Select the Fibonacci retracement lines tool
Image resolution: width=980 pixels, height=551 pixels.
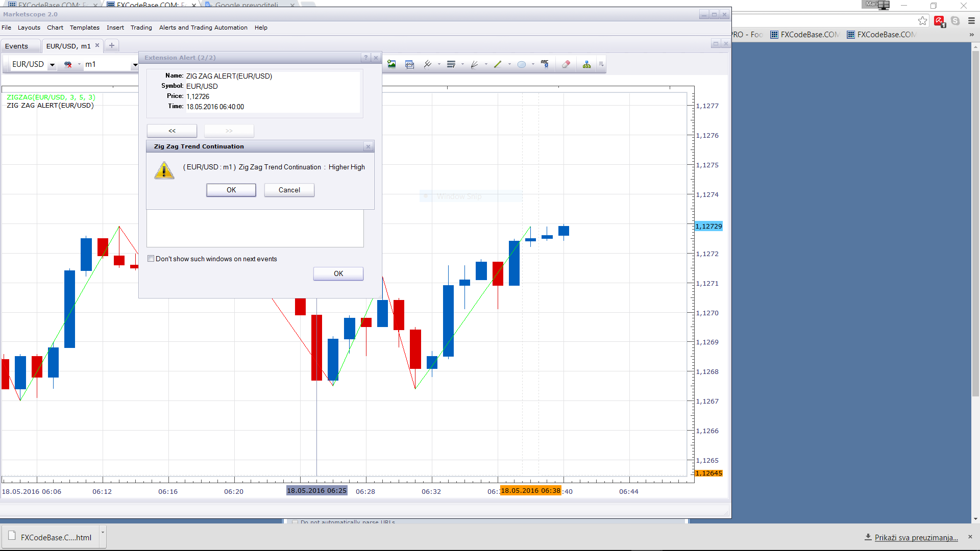pyautogui.click(x=451, y=64)
